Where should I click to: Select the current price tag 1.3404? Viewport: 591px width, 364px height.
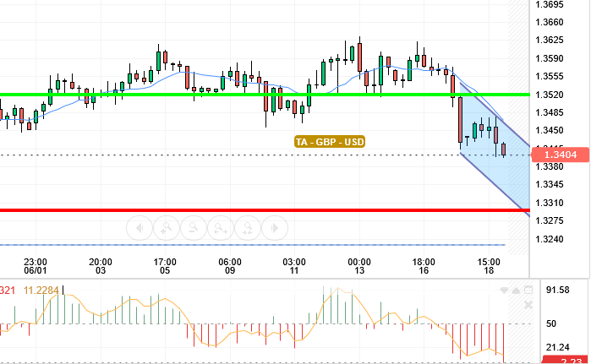[x=560, y=155]
